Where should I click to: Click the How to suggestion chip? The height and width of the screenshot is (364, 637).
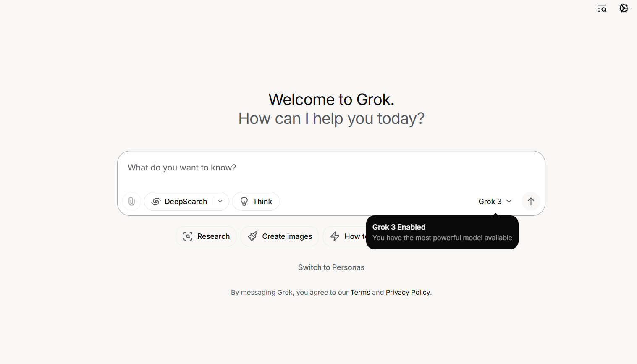[345, 236]
